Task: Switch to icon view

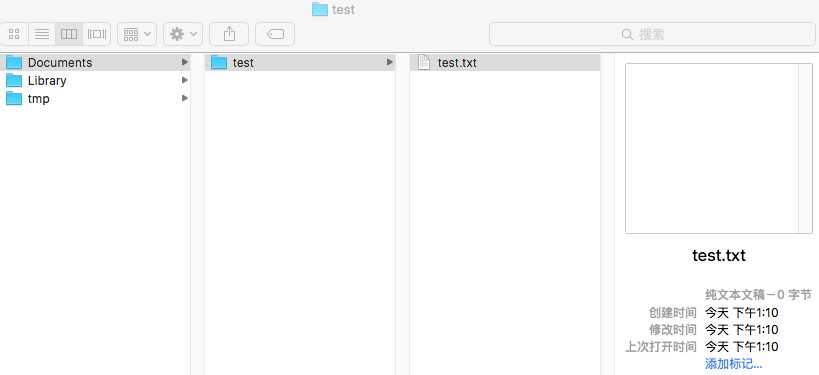Action: coord(15,34)
